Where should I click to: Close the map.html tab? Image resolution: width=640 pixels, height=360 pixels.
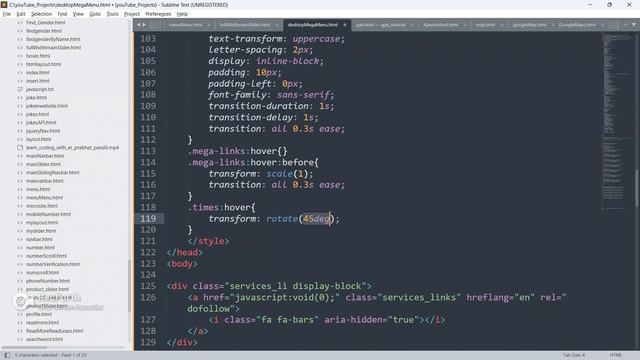[502, 25]
